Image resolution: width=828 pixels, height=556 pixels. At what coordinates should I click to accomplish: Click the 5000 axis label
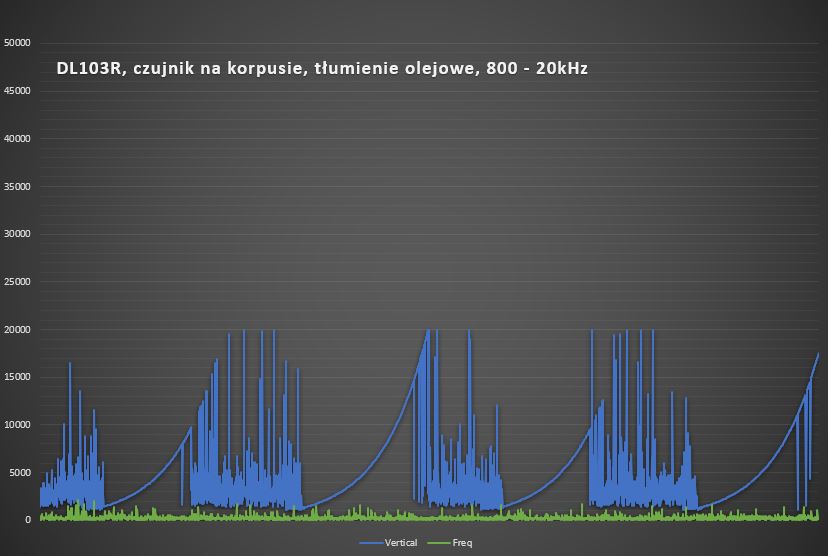pos(20,473)
